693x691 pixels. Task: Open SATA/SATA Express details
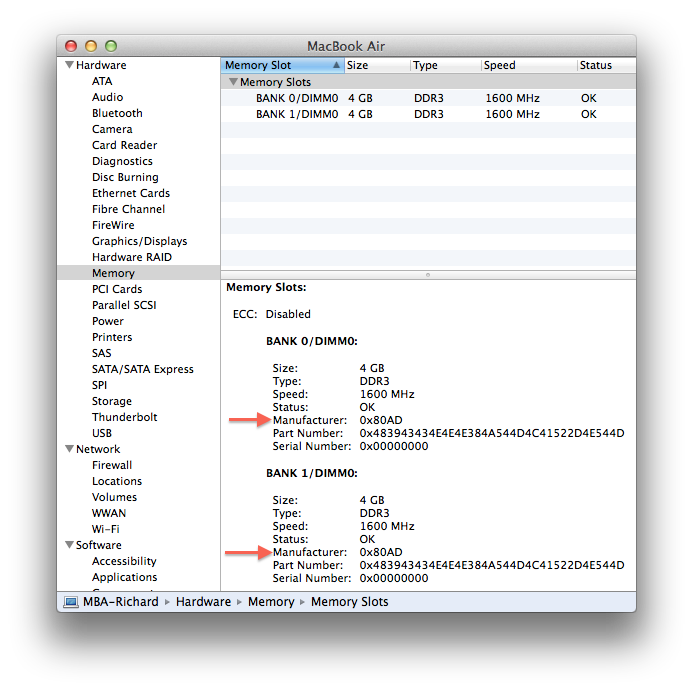click(x=143, y=369)
